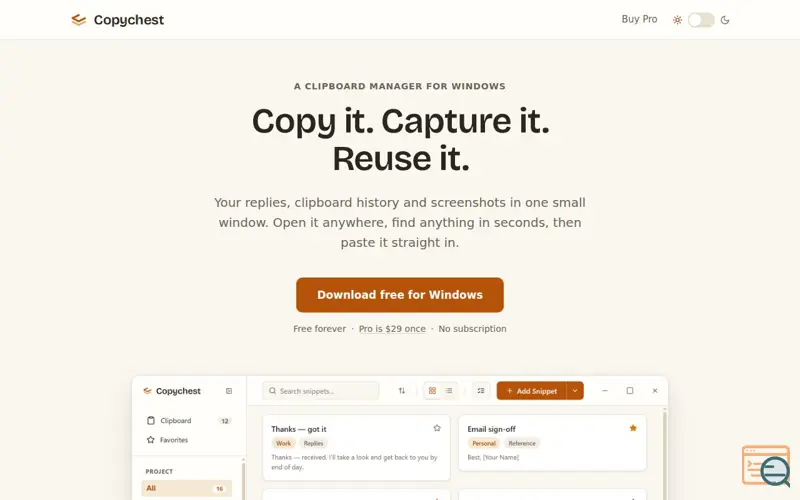800x500 pixels.
Task: Switch to list view
Action: (449, 391)
